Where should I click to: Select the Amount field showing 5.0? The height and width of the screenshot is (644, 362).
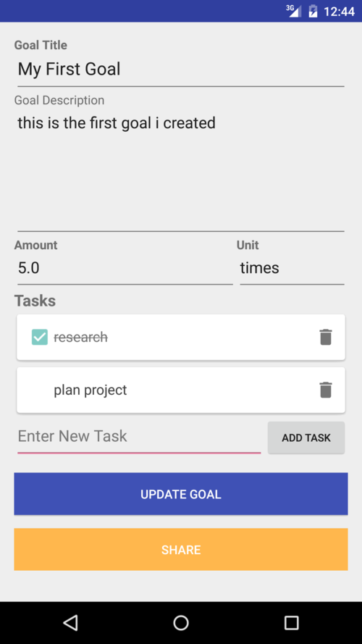pos(125,269)
